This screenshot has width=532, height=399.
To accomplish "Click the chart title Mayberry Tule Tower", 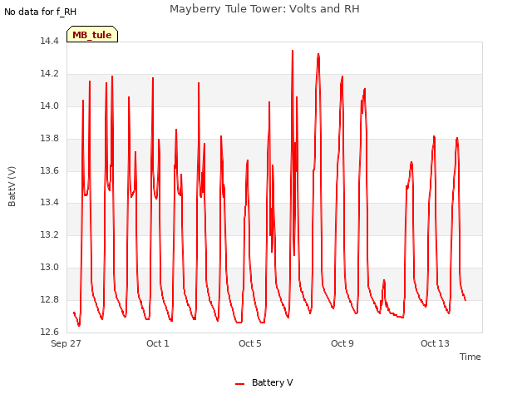I will (264, 9).
